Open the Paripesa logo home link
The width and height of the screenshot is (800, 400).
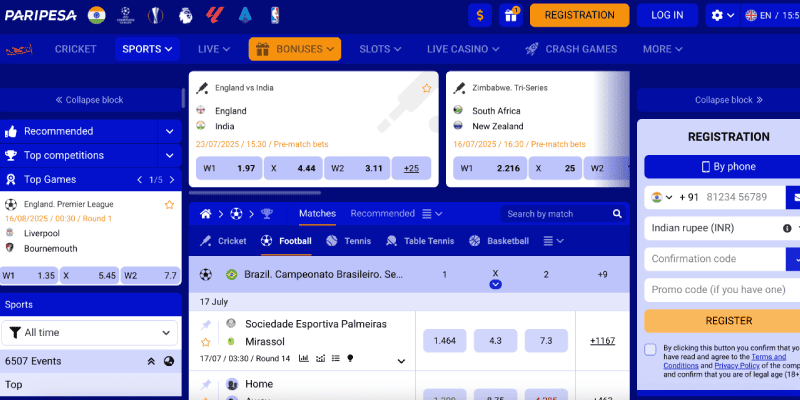[41, 15]
